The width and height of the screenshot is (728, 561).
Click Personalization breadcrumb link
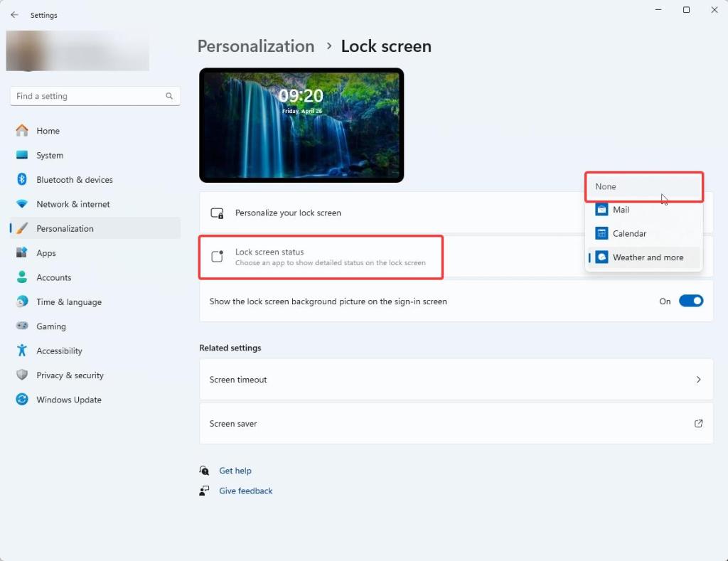256,46
